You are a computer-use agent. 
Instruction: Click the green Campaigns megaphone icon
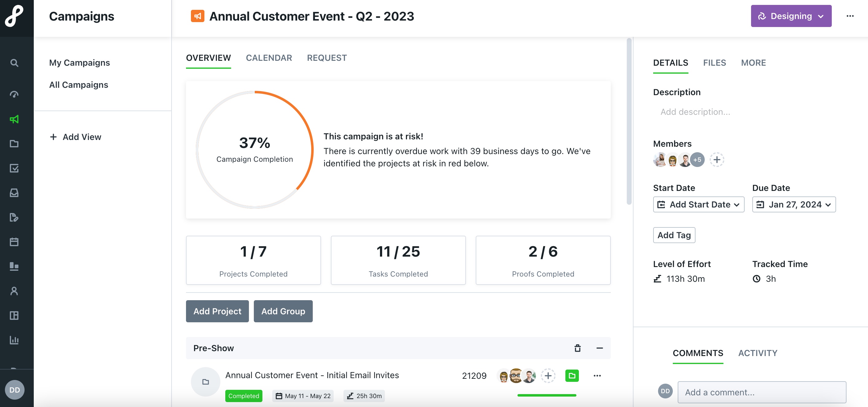[14, 119]
